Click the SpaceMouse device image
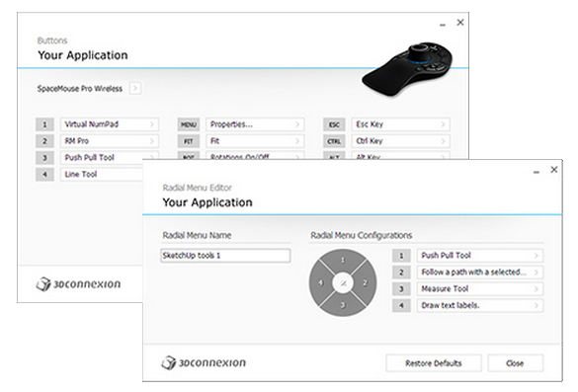The image size is (578, 392). click(x=407, y=69)
